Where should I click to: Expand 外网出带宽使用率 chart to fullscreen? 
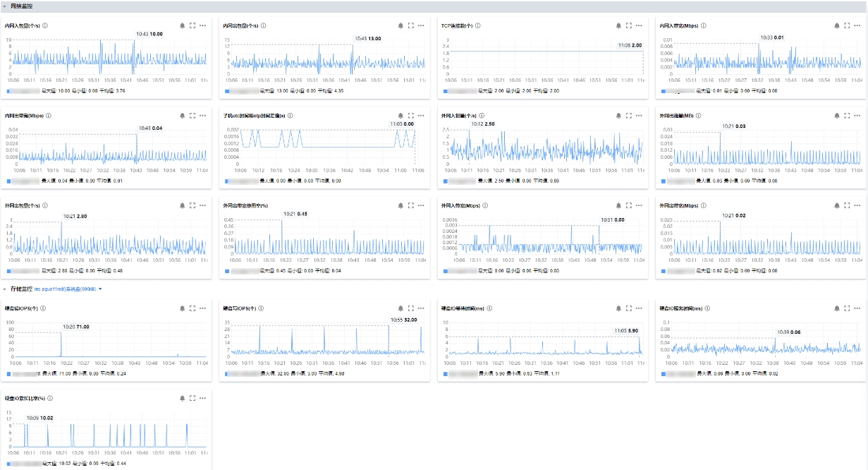tap(411, 205)
